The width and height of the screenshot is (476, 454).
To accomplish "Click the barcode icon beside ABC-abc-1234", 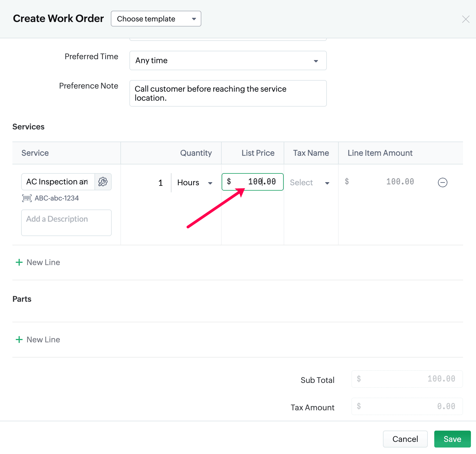I will coord(27,198).
